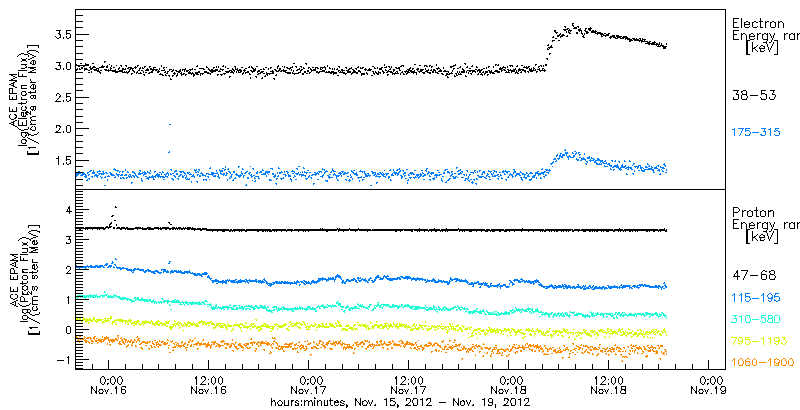Screen dimensions: 800x410
Task: Click the 0:00 Nov.17 time axis label
Action: [309, 386]
